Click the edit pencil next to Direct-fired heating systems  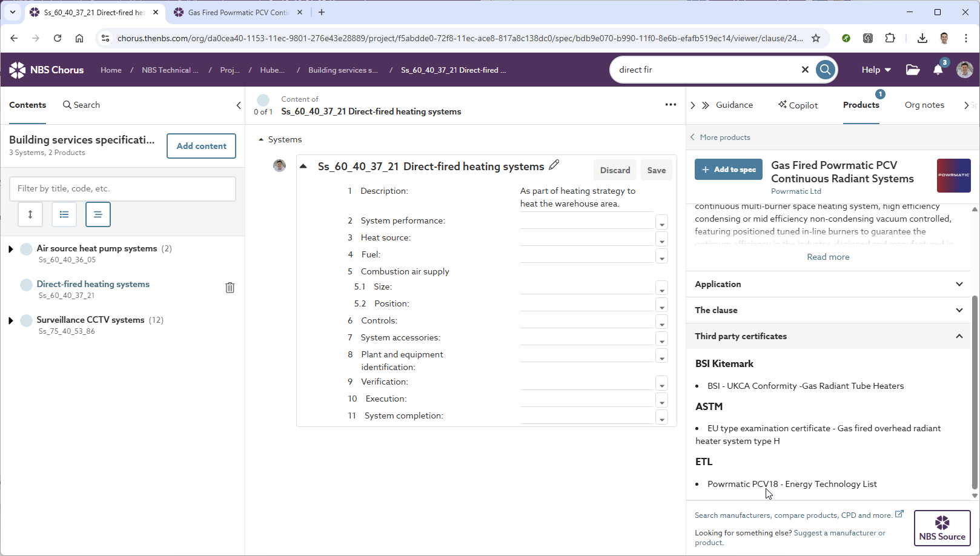[554, 165]
